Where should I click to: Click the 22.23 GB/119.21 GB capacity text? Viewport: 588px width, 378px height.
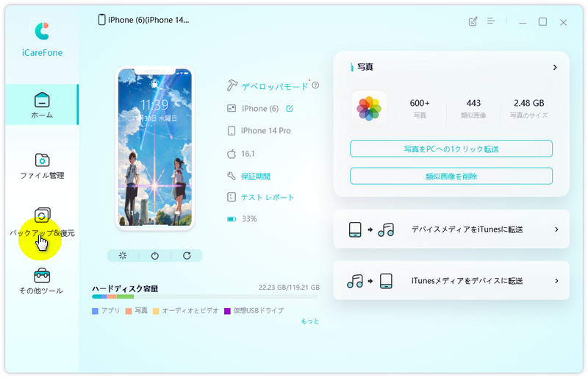[289, 288]
